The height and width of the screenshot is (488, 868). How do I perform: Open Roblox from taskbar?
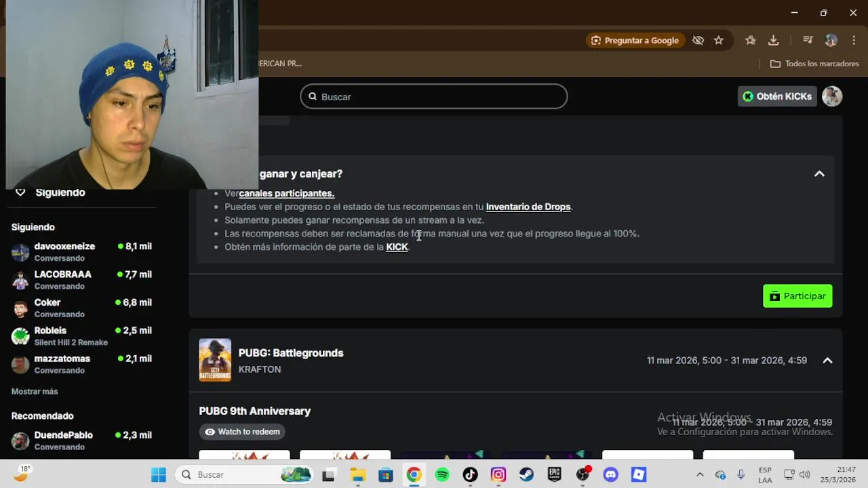(639, 474)
